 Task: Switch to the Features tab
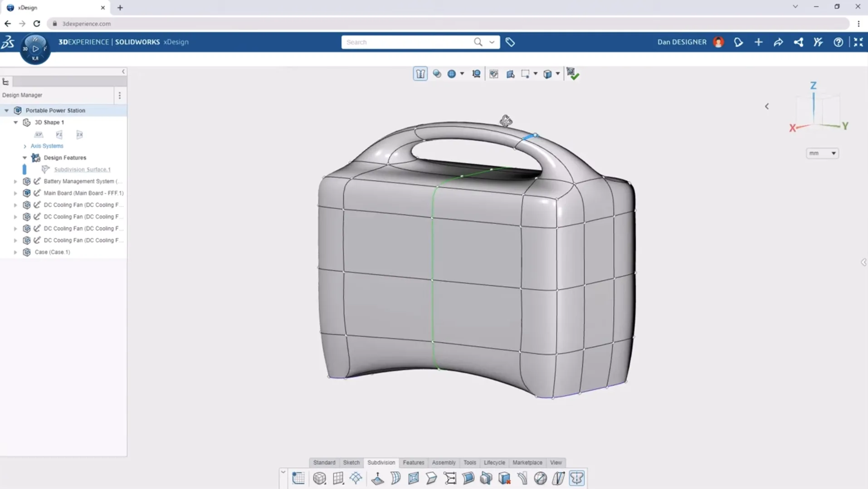pos(413,462)
